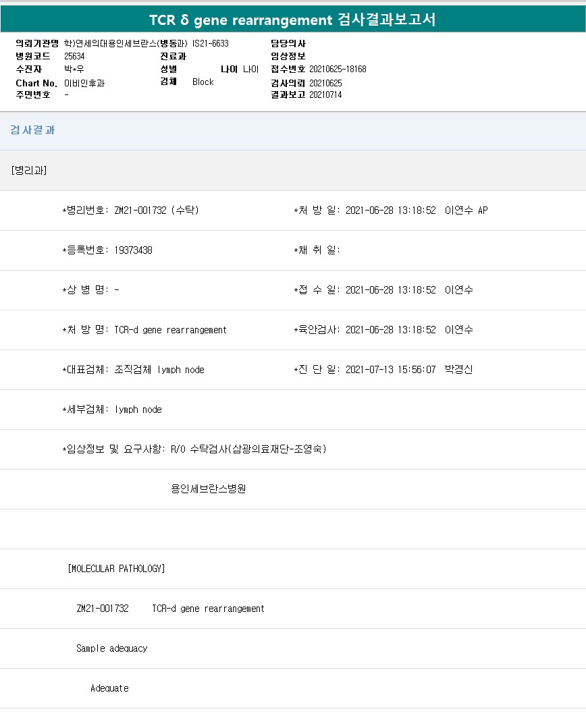Click the diagnosis date 2021-07-13 15:56:07

(390, 370)
